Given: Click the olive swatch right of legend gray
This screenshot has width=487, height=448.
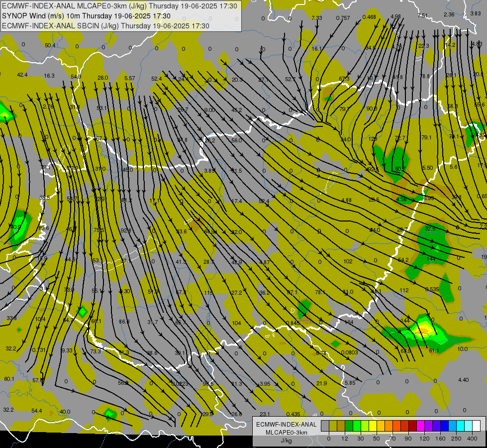Looking at the screenshot, I should (333, 426).
